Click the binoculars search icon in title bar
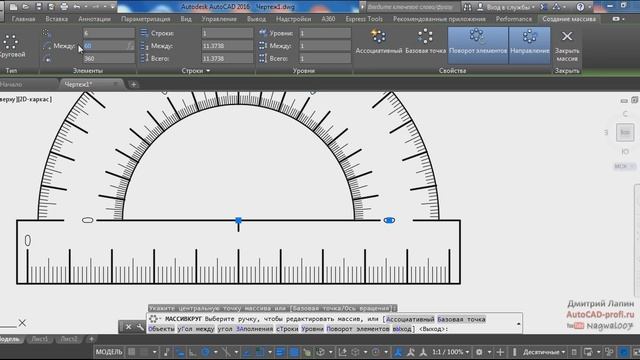 pos(468,7)
